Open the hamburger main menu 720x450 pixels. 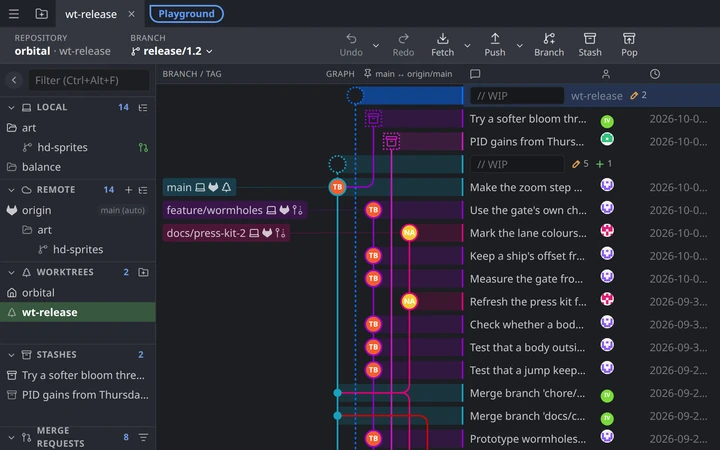tap(14, 14)
